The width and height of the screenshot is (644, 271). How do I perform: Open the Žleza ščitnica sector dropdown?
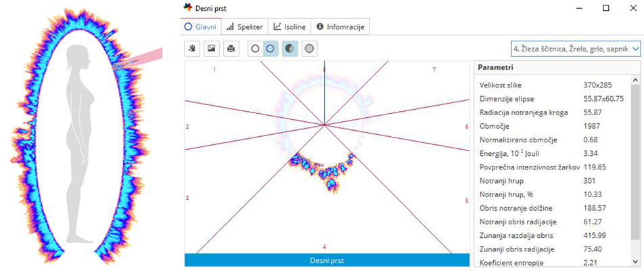point(575,49)
